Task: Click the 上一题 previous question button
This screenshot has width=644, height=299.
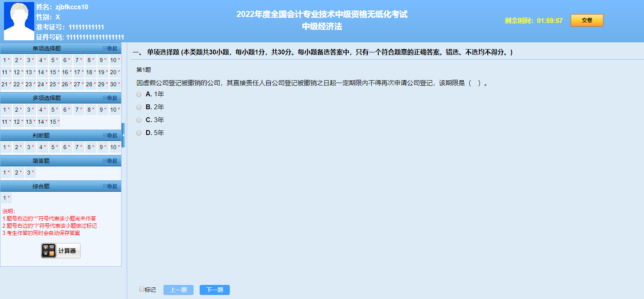Action: point(178,290)
